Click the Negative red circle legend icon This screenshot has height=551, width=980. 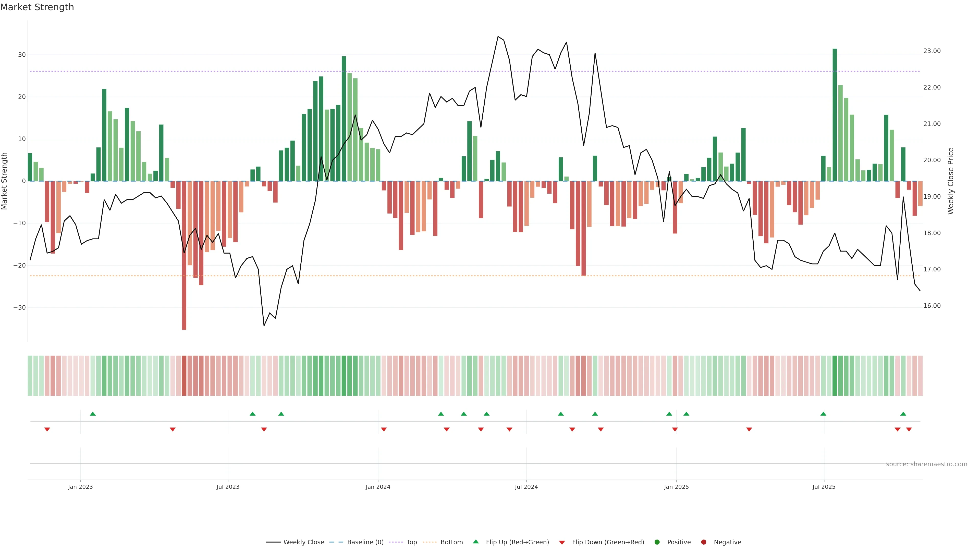[x=703, y=542]
